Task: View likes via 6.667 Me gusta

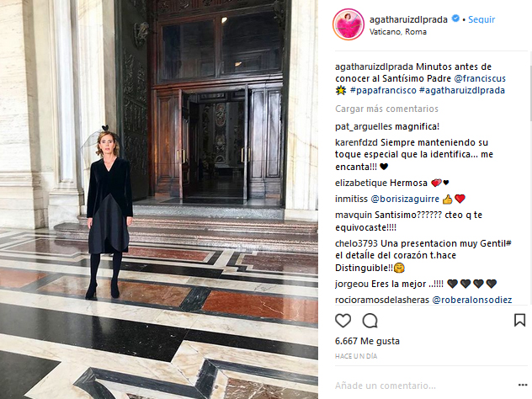Action: pyautogui.click(x=367, y=341)
